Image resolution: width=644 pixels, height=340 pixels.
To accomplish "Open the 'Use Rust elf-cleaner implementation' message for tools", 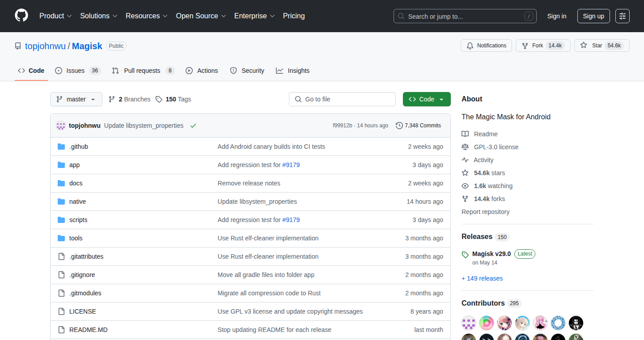I will click(x=268, y=238).
